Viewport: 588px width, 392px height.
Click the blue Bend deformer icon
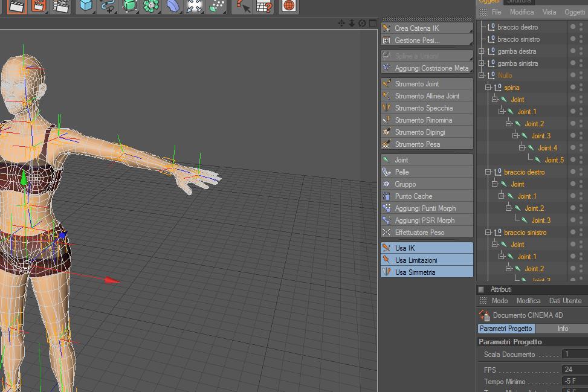click(x=173, y=5)
